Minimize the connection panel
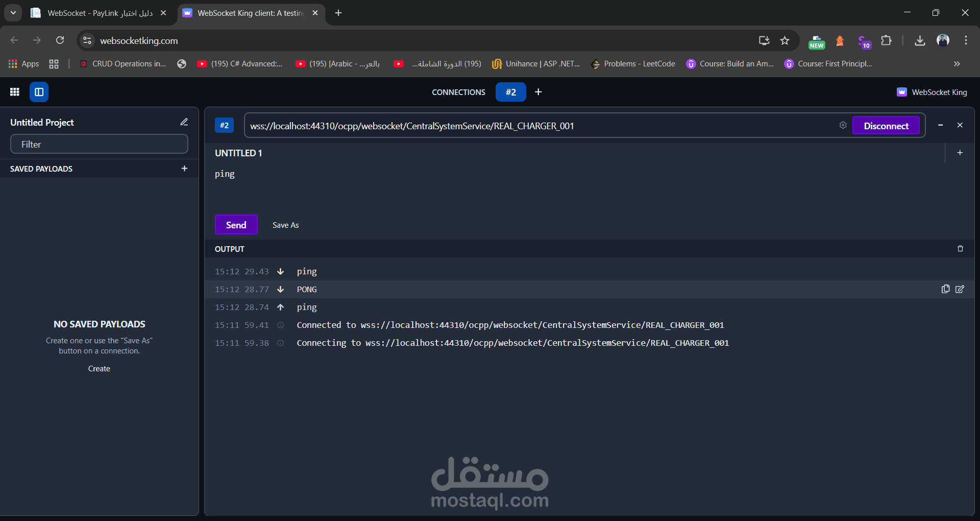 [x=940, y=125]
